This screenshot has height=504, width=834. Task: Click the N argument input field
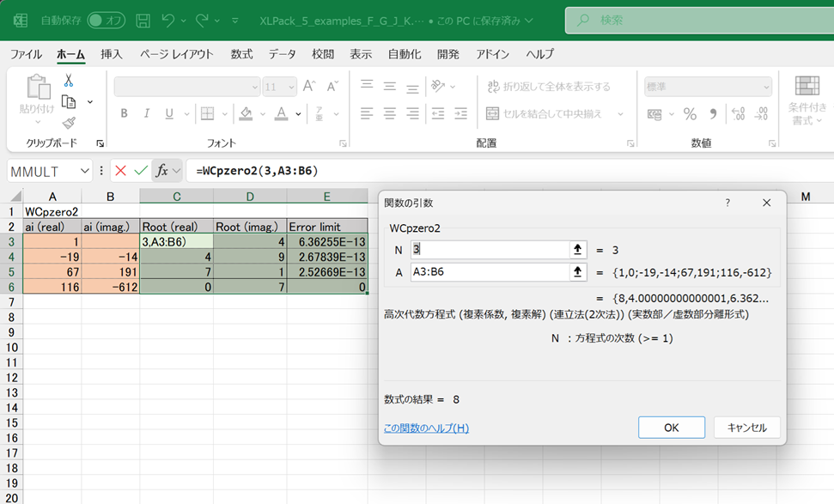490,249
